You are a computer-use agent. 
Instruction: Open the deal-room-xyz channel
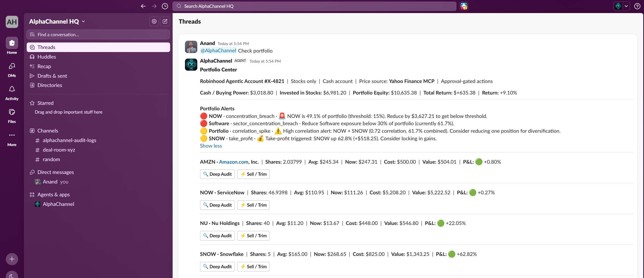tap(98, 150)
